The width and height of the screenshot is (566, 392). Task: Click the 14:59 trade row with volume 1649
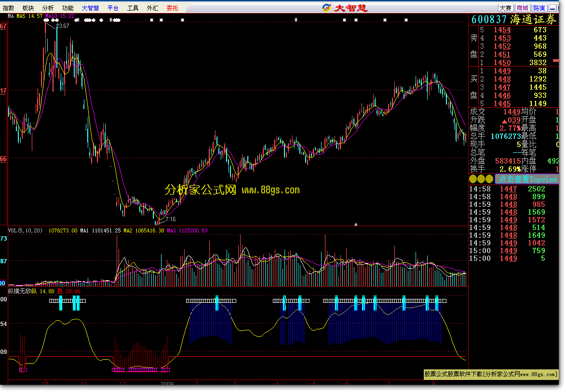tap(507, 235)
